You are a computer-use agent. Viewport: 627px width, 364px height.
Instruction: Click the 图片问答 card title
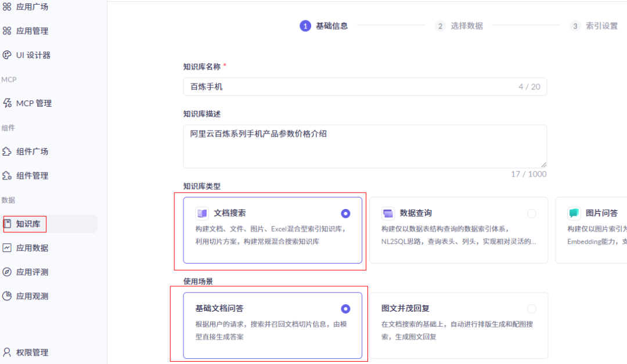pyautogui.click(x=601, y=213)
